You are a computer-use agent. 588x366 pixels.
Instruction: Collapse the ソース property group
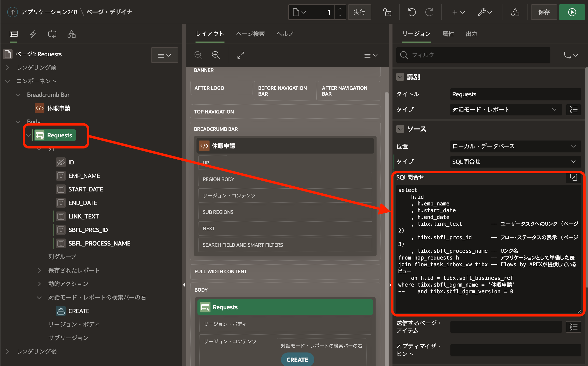tap(400, 129)
